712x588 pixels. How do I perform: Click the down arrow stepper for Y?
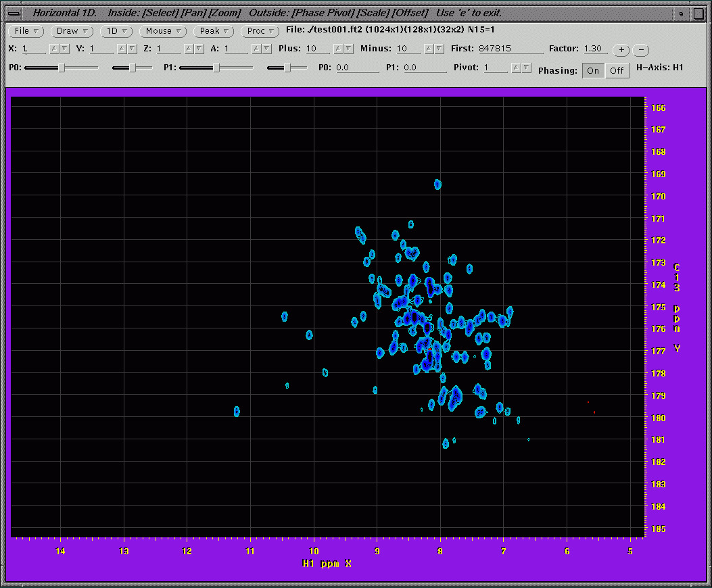[131, 49]
